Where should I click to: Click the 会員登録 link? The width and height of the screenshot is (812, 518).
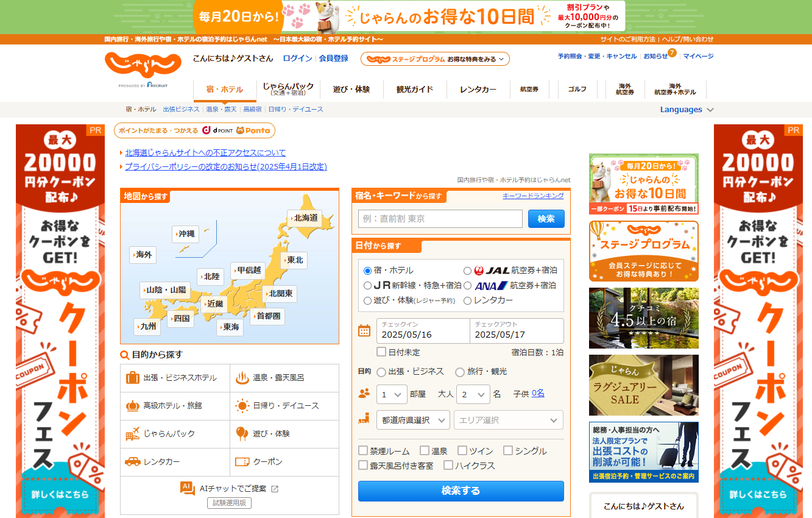point(334,59)
